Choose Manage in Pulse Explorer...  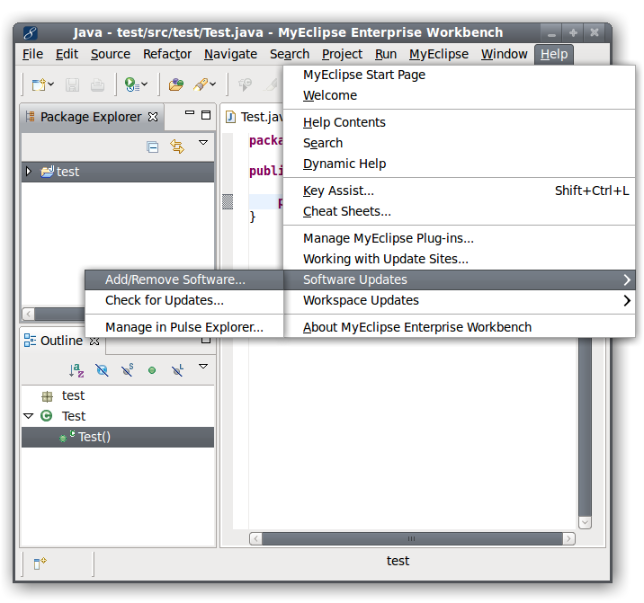(184, 327)
